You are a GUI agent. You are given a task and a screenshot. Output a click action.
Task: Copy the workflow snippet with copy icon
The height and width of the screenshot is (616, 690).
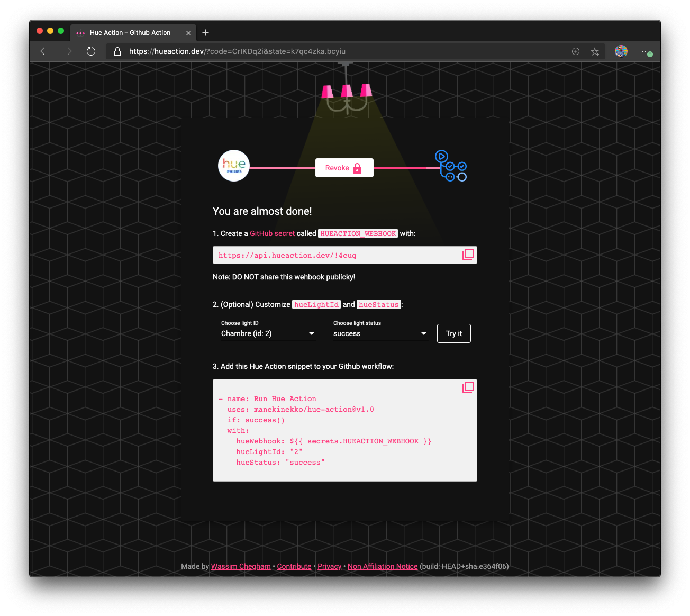click(468, 387)
